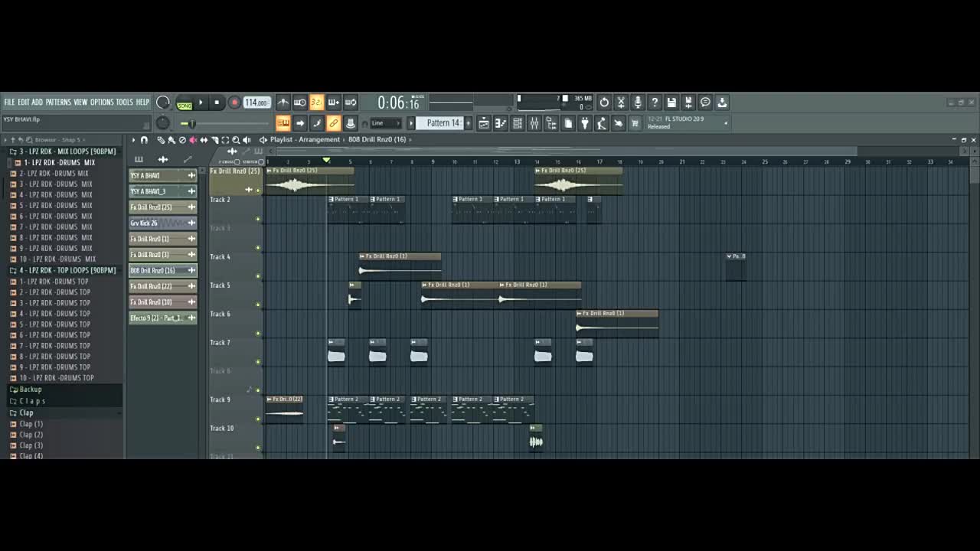Toggle the metronome icon
Image resolution: width=980 pixels, height=551 pixels.
pyautogui.click(x=283, y=102)
